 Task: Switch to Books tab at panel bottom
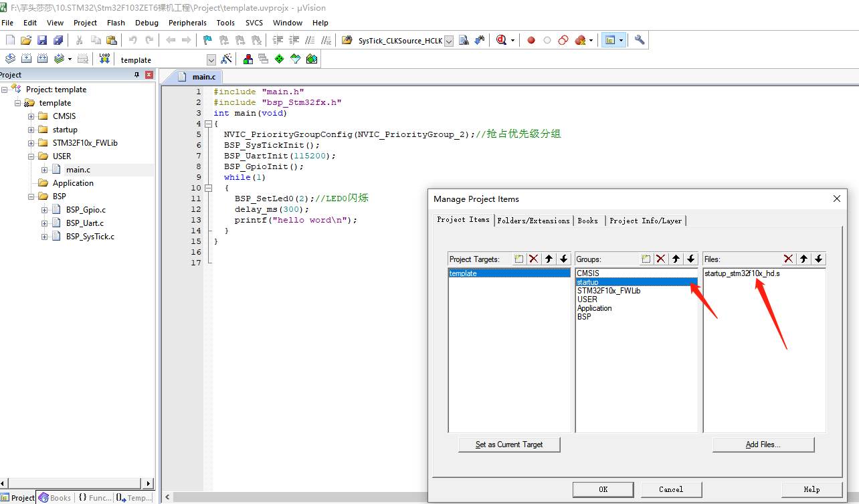pyautogui.click(x=54, y=498)
